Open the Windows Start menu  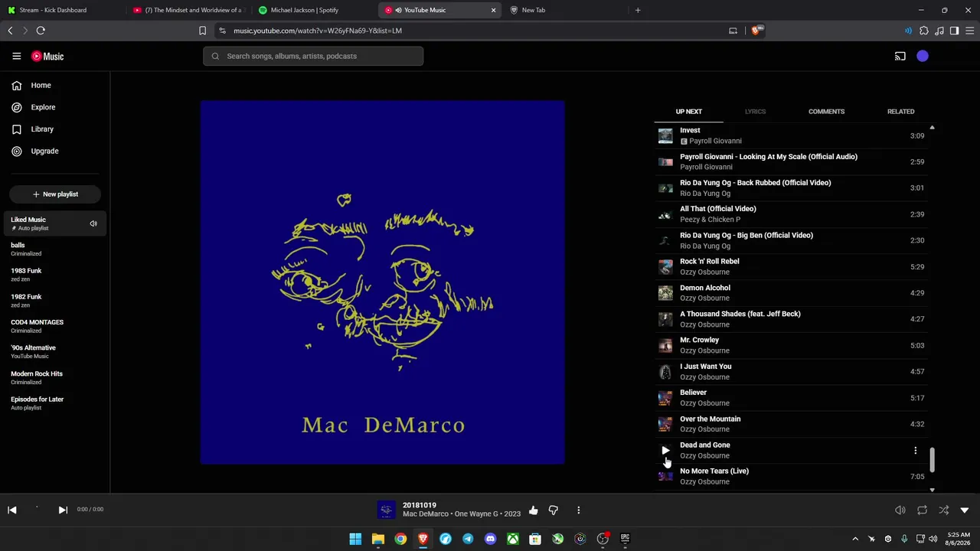point(355,539)
